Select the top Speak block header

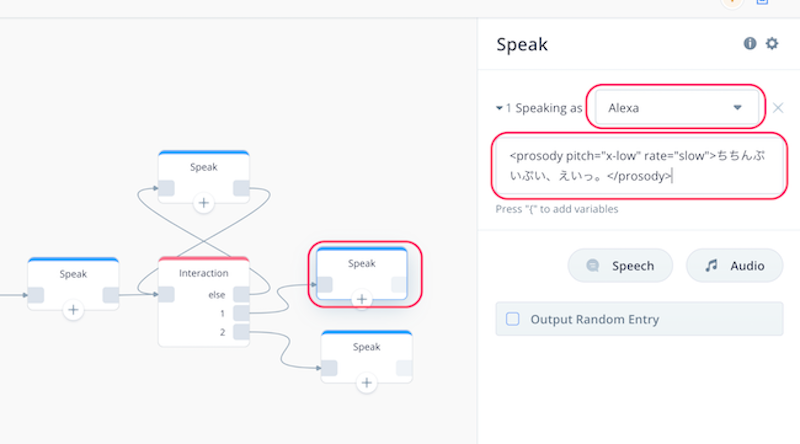click(204, 166)
